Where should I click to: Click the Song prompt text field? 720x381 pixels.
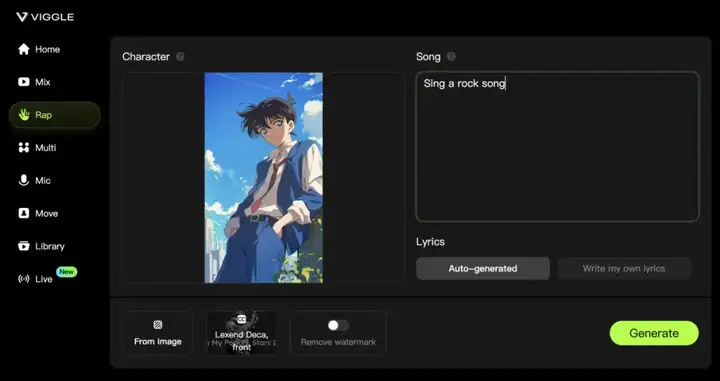click(x=557, y=146)
